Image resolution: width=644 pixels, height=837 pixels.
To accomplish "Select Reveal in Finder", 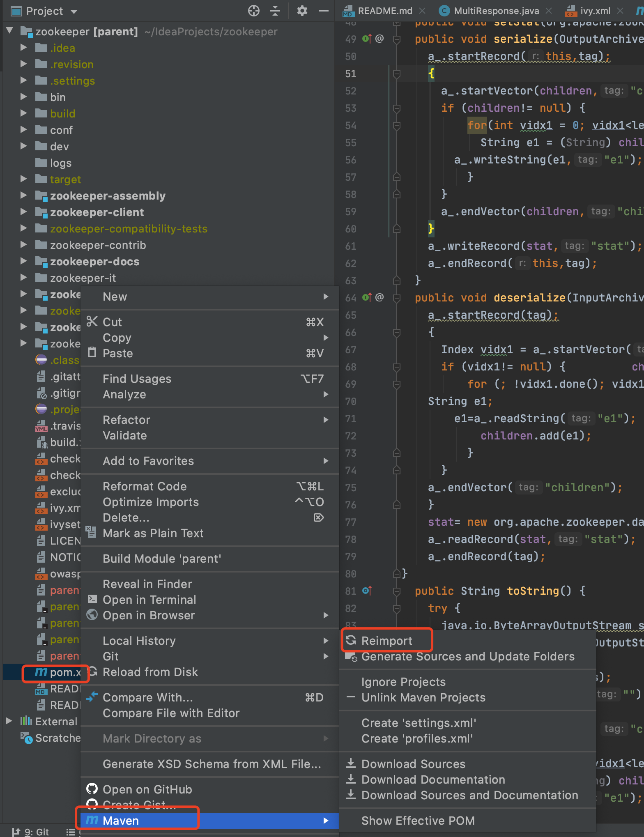I will 210,584.
